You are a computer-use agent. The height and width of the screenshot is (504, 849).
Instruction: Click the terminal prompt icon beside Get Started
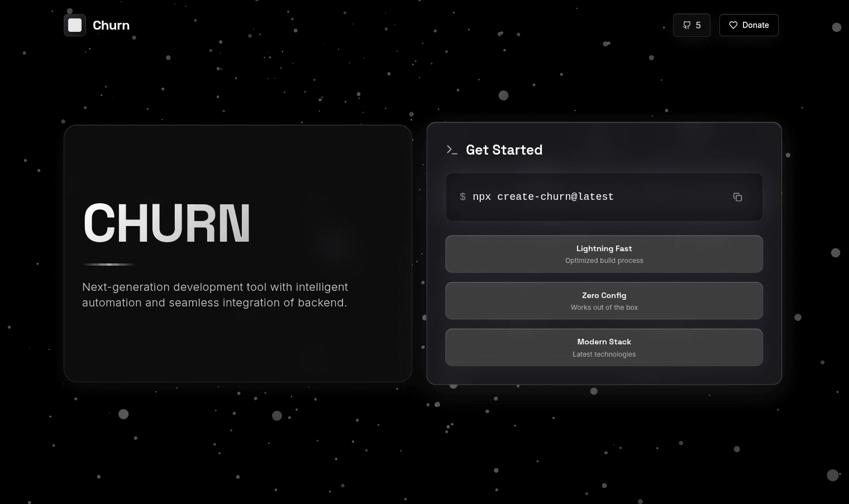point(452,150)
